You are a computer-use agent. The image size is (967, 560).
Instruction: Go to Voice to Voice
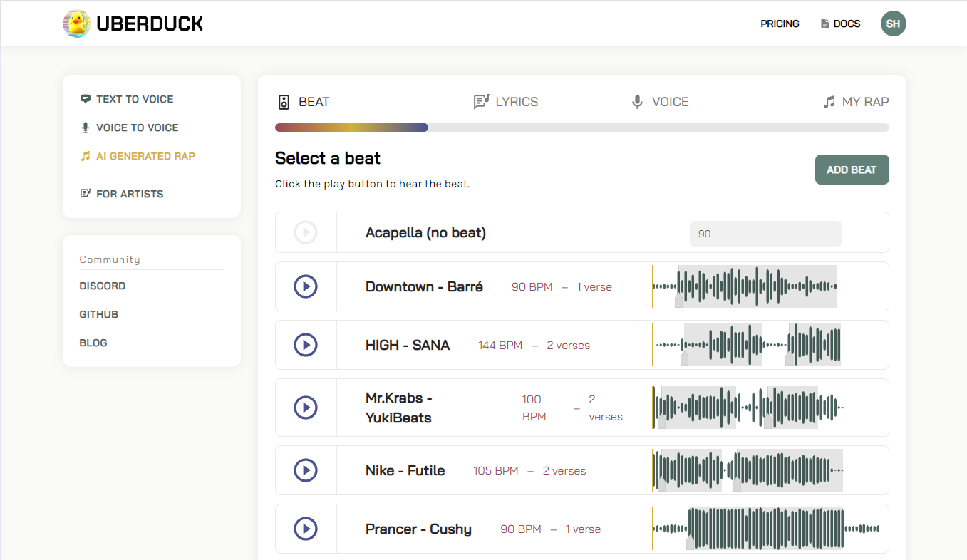point(138,128)
